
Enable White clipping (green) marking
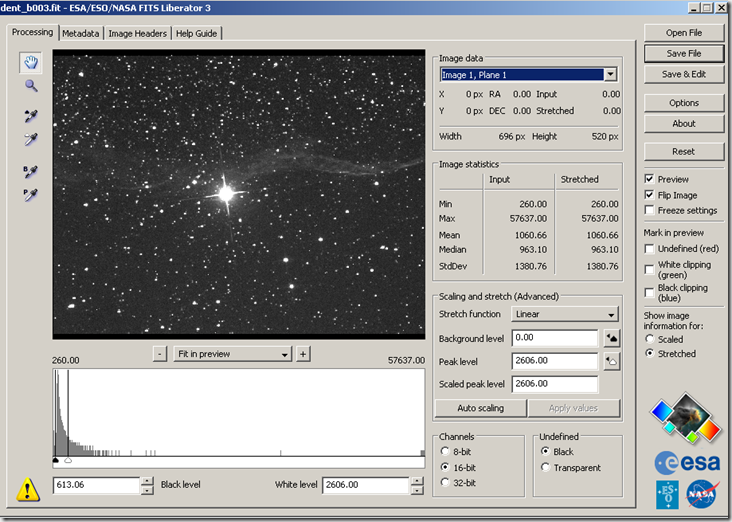coord(649,269)
